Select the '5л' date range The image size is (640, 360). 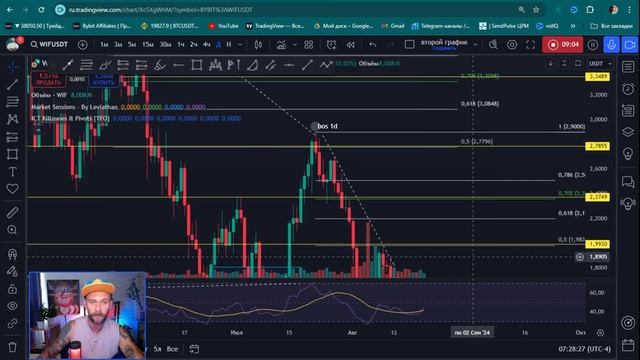click(157, 349)
